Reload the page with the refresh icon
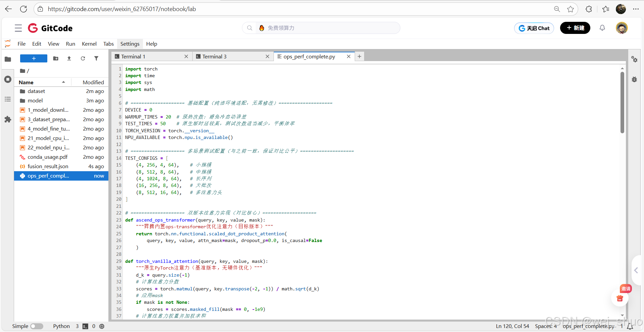Image resolution: width=644 pixels, height=332 pixels. pos(23,9)
